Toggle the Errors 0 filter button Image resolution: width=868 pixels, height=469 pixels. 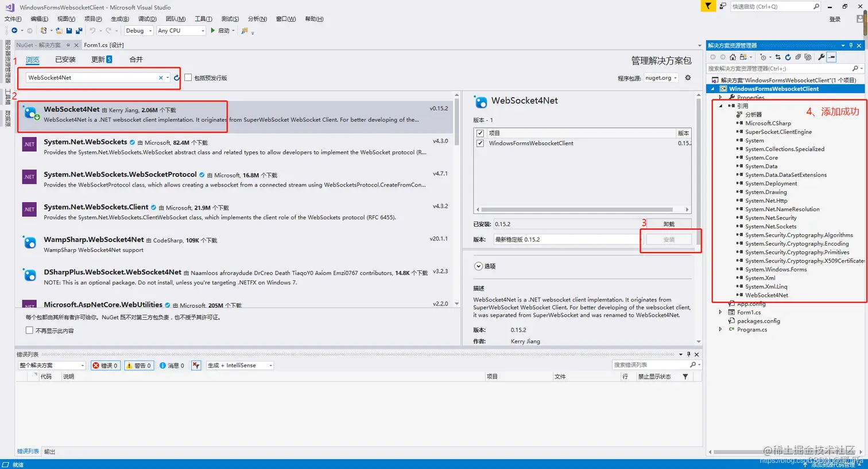(x=106, y=365)
